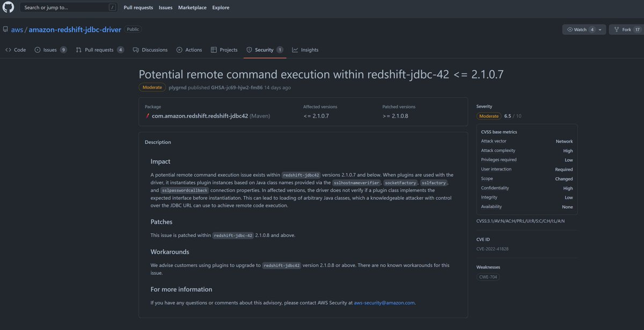This screenshot has height=330, width=644.
Task: Click the Code tab brackets icon
Action: [x=8, y=50]
